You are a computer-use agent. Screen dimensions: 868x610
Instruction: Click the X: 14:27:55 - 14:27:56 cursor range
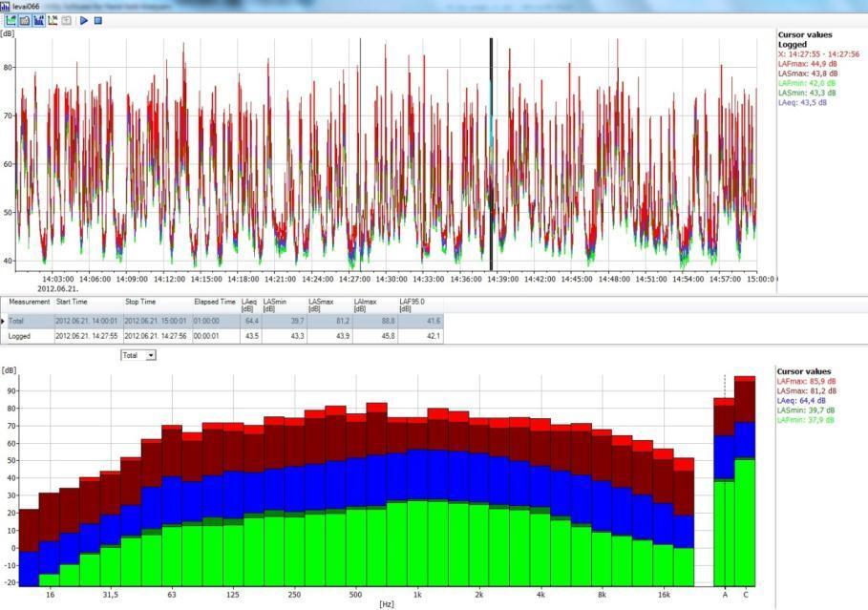tap(818, 53)
